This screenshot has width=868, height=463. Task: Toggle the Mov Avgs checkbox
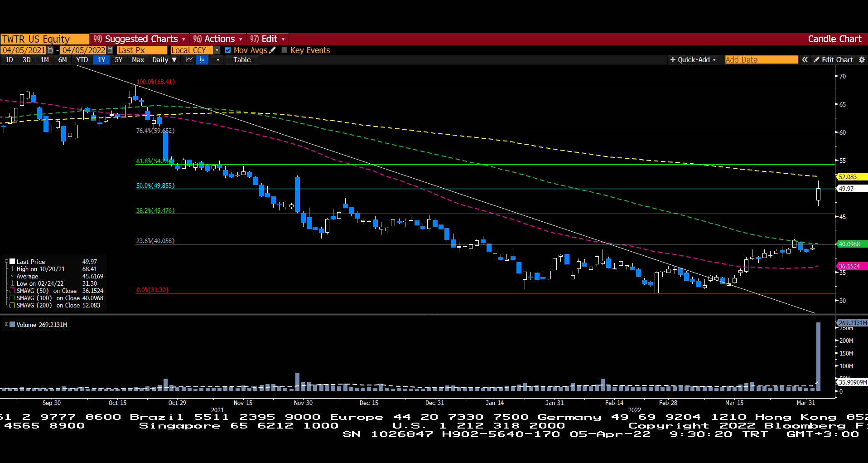[228, 50]
